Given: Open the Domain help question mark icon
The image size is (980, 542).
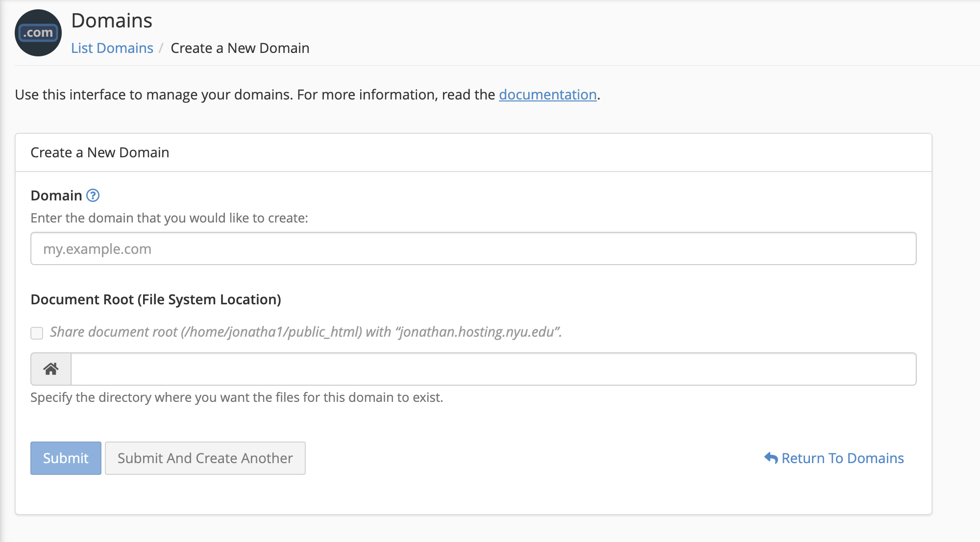Looking at the screenshot, I should (93, 196).
